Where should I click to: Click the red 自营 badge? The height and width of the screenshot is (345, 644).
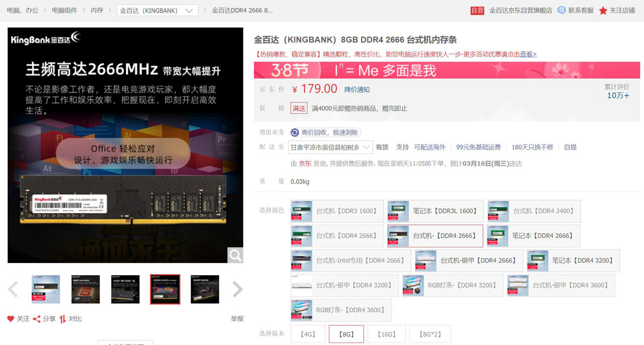[477, 10]
